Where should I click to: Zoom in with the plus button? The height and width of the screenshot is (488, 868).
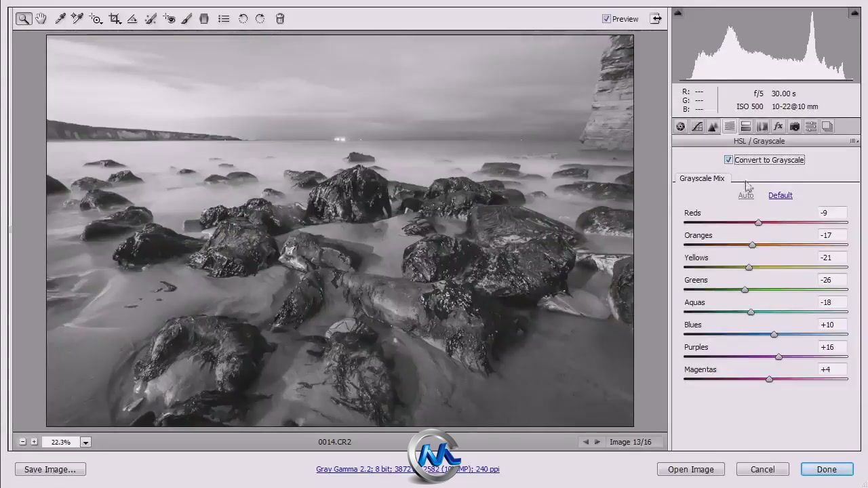tap(34, 442)
